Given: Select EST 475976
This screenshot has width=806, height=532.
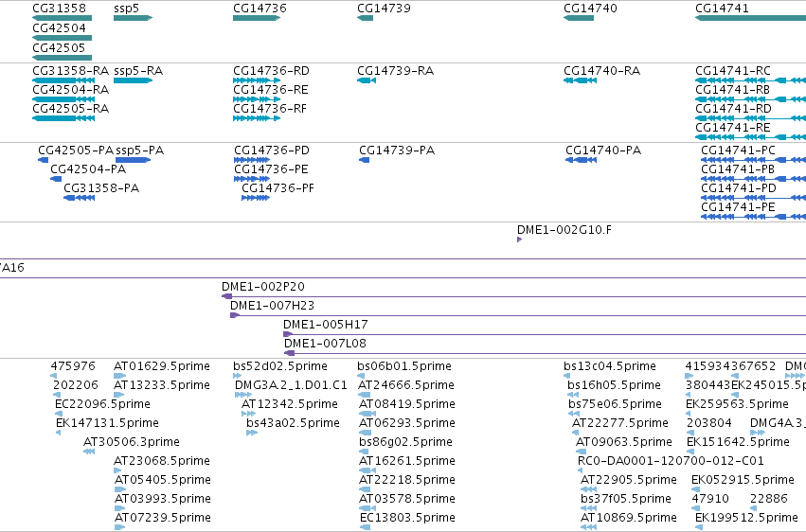Looking at the screenshot, I should [x=53, y=377].
